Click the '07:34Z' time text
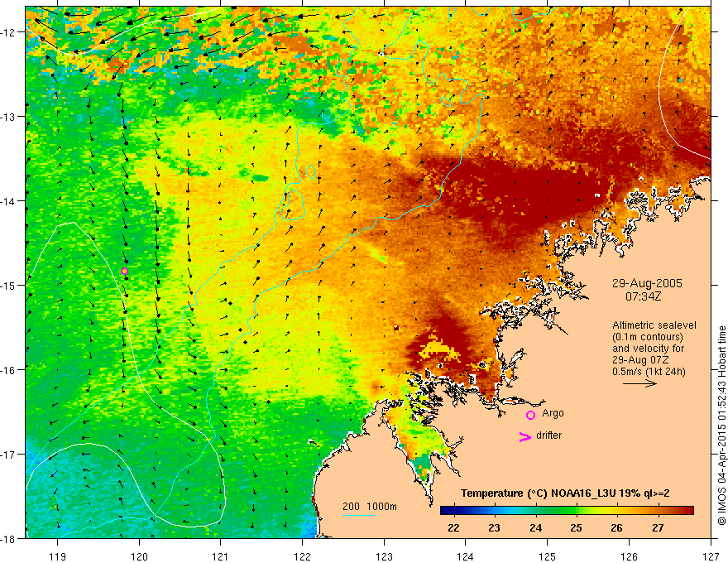 click(x=643, y=296)
